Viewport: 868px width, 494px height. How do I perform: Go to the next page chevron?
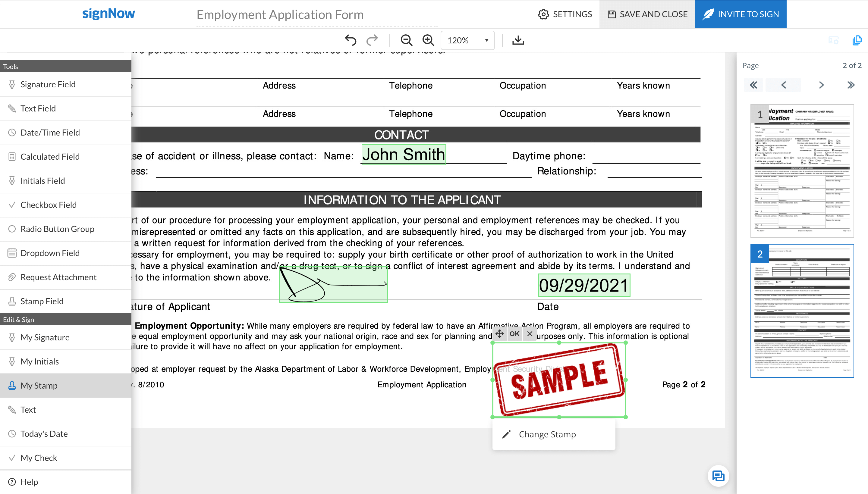click(821, 85)
